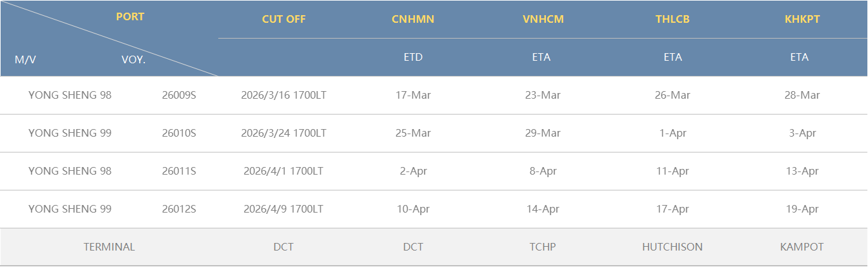
Task: Click voyage 26010S cell
Action: (x=179, y=133)
